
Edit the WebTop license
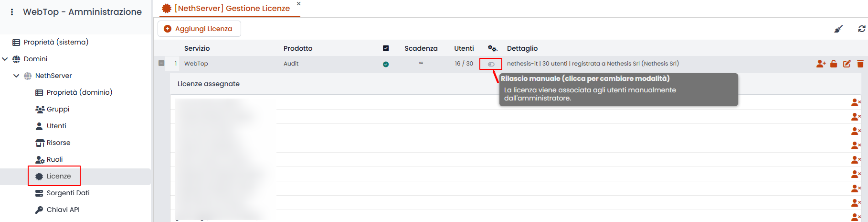pyautogui.click(x=847, y=64)
